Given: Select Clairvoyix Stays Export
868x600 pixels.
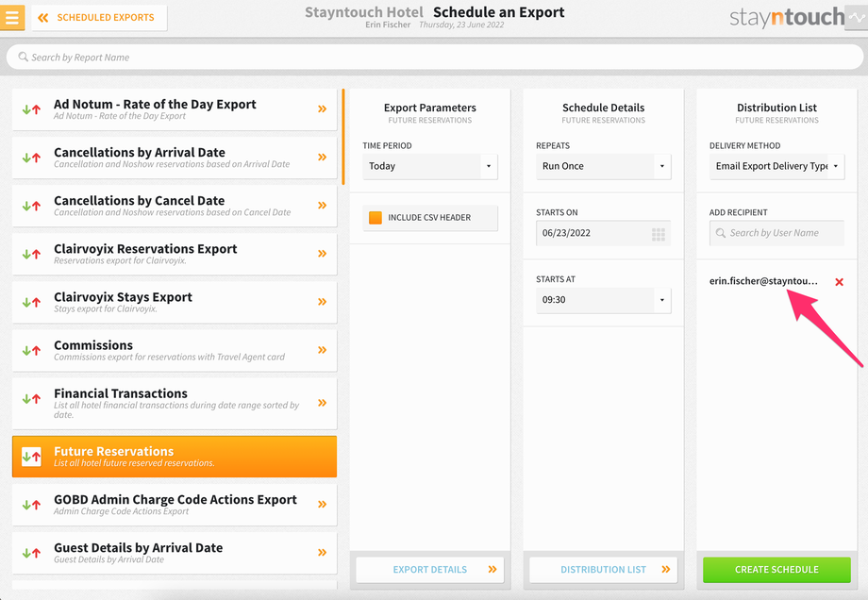Looking at the screenshot, I should [175, 302].
